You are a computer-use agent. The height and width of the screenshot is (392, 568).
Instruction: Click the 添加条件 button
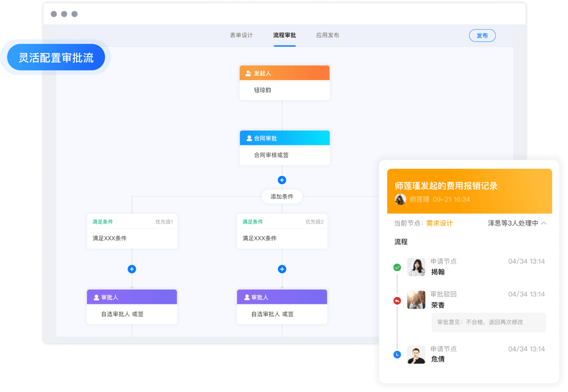coord(282,197)
